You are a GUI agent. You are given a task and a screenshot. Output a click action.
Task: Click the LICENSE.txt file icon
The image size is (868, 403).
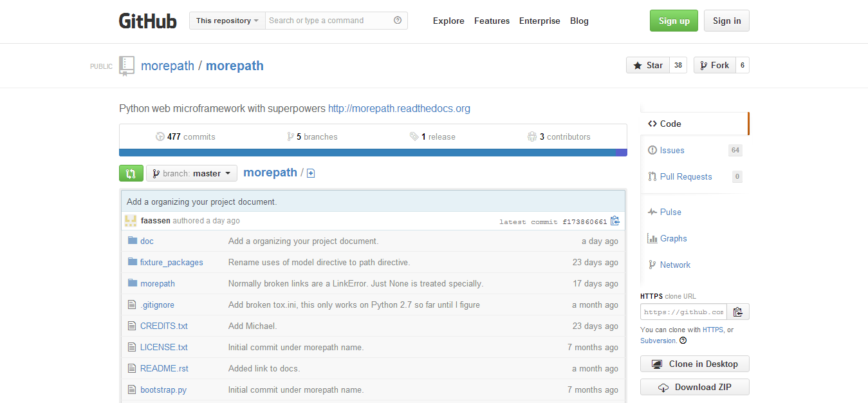coord(132,347)
